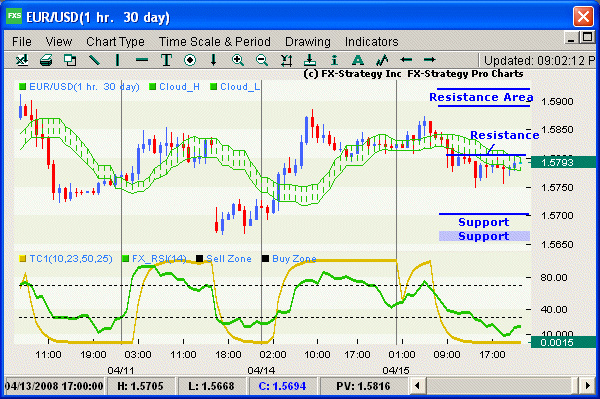Viewport: 600px width, 399px height.
Task: Click the Cloud_H legend color square
Action: (152, 87)
